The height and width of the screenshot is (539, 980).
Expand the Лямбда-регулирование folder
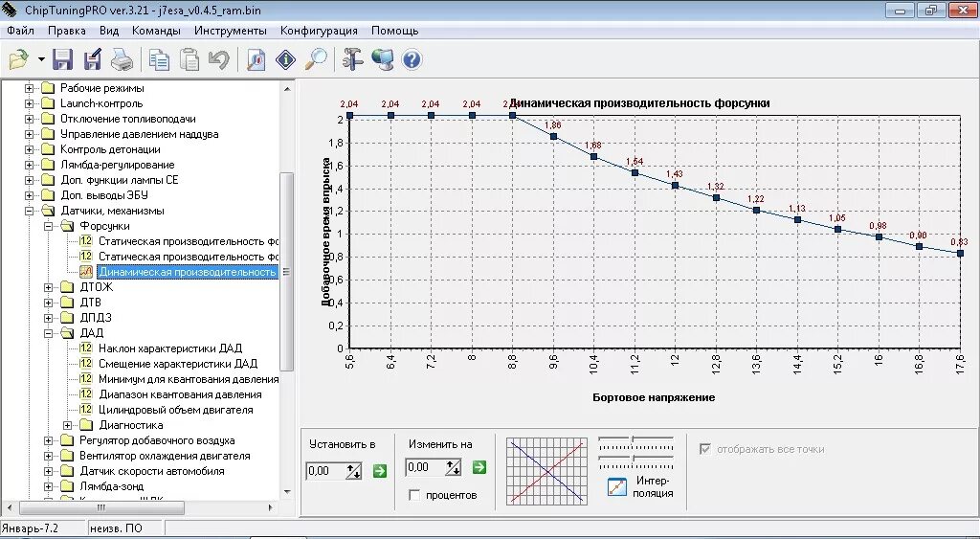[x=29, y=165]
